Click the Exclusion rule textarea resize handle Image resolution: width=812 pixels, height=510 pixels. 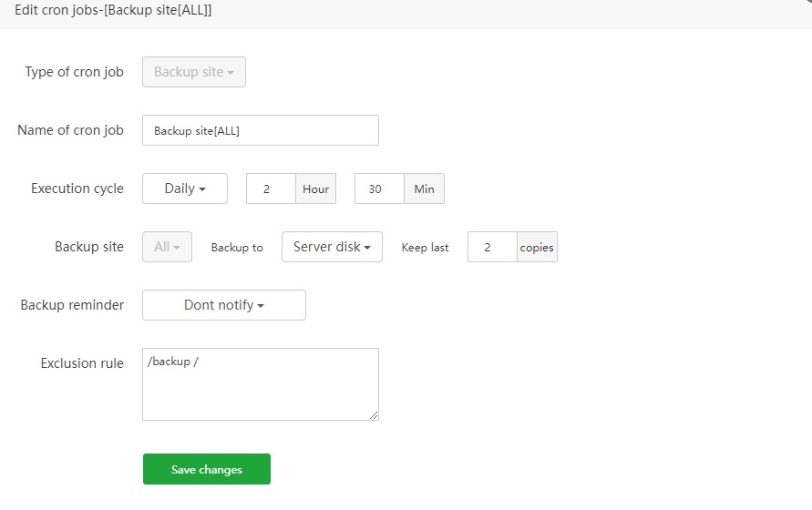374,415
